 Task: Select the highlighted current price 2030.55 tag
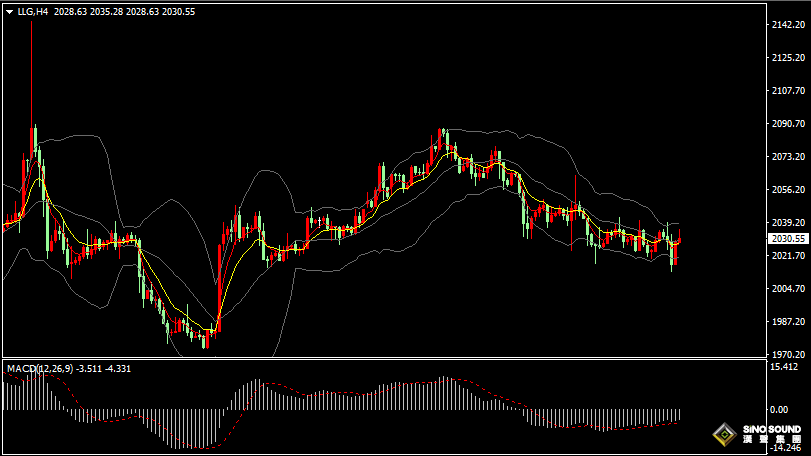789,239
